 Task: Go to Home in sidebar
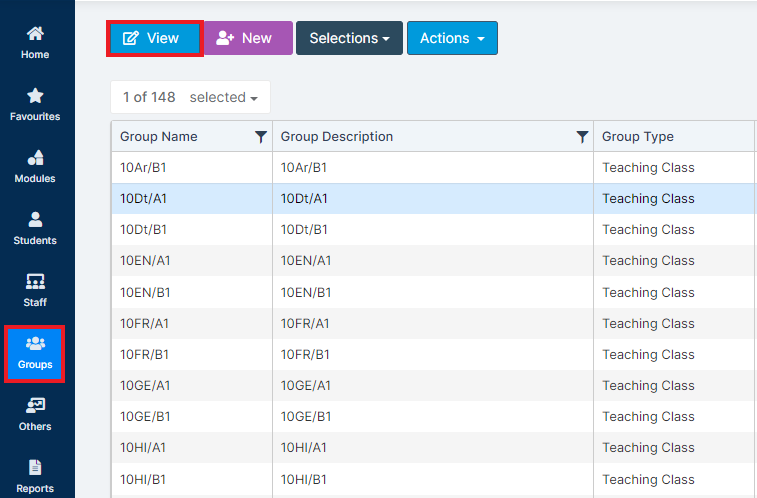[x=35, y=42]
